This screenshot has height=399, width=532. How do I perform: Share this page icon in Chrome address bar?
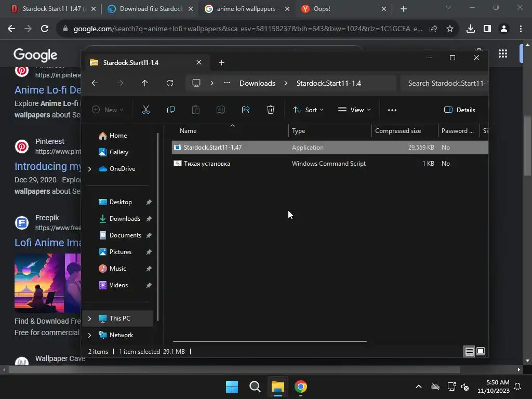pyautogui.click(x=433, y=29)
